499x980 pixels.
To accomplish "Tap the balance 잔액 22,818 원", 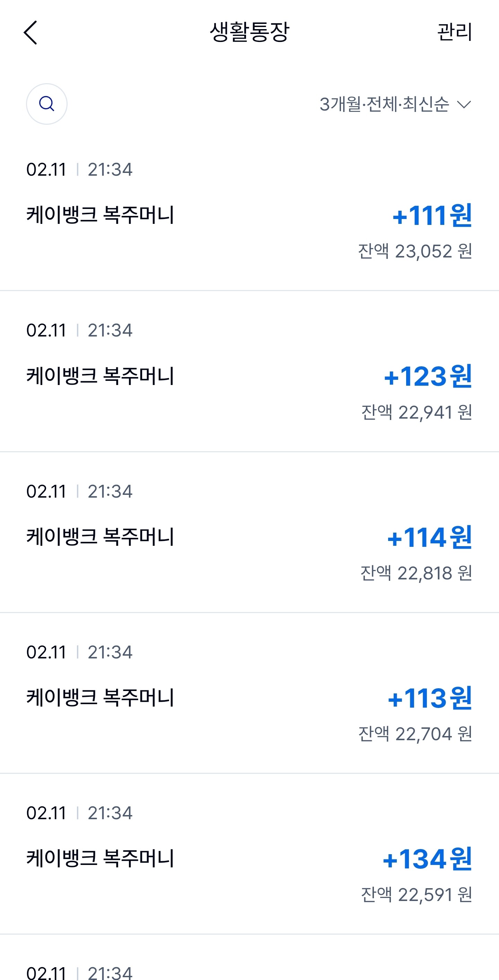I will pos(416,573).
